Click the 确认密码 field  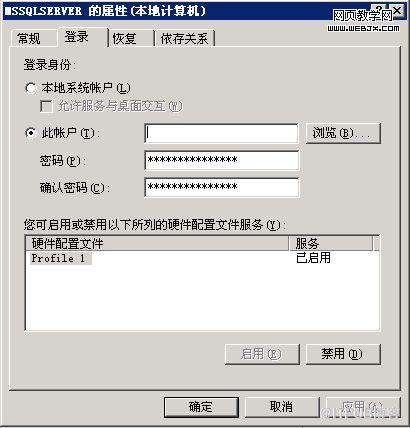222,187
